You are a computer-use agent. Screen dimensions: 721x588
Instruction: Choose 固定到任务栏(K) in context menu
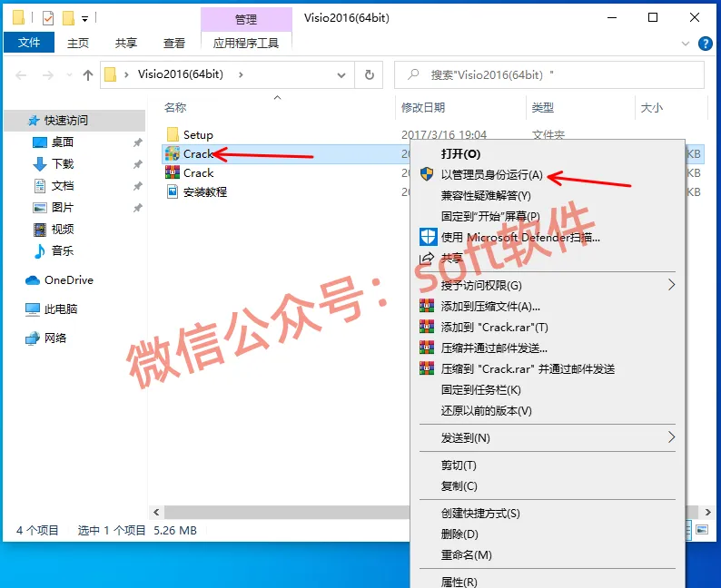point(480,390)
